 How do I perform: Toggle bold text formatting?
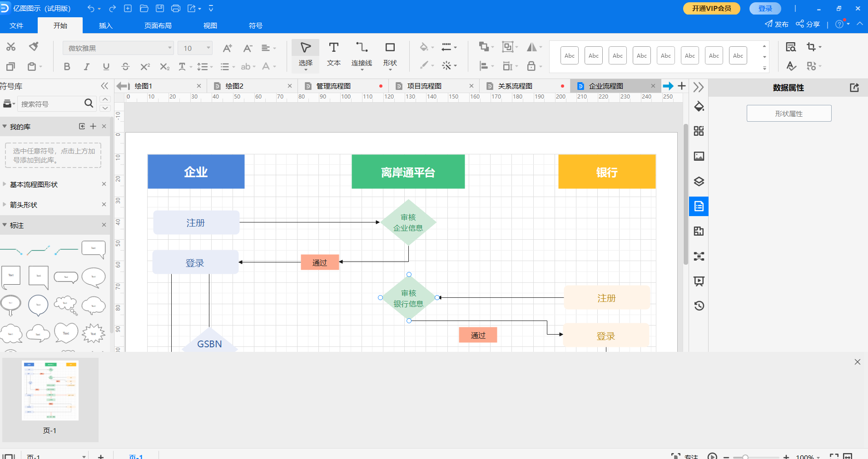67,67
